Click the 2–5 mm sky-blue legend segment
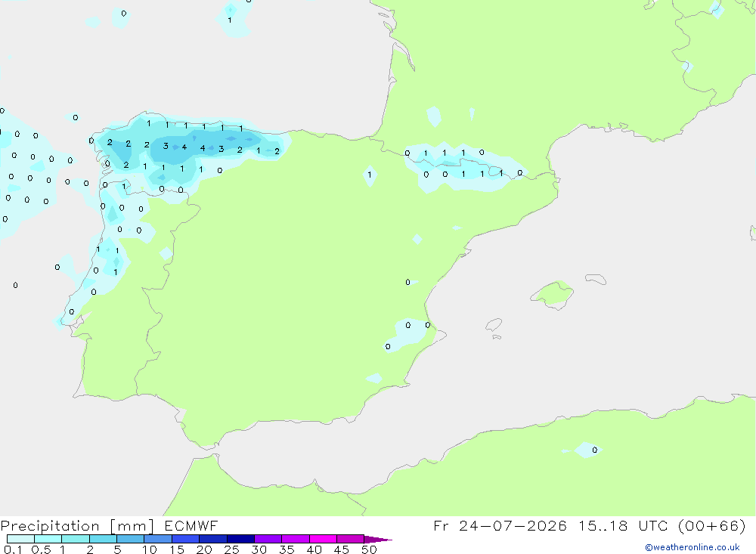The height and width of the screenshot is (554, 756). 103,539
